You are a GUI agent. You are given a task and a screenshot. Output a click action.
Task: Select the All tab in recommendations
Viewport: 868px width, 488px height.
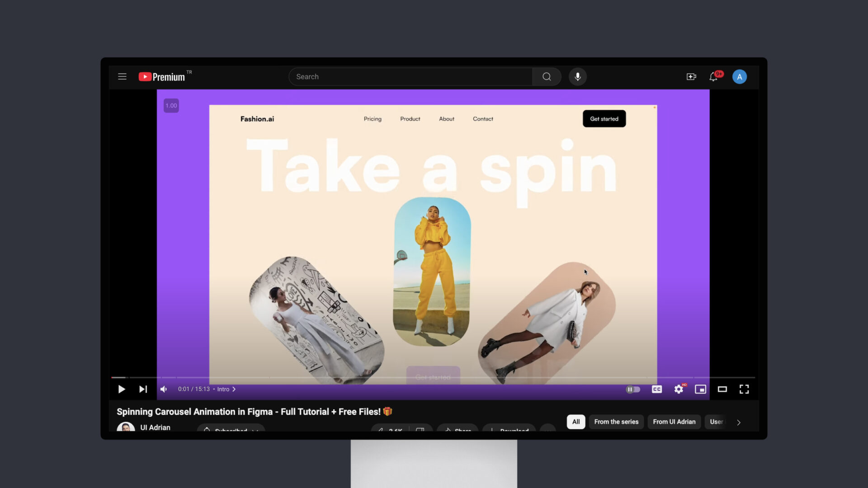[x=576, y=422]
